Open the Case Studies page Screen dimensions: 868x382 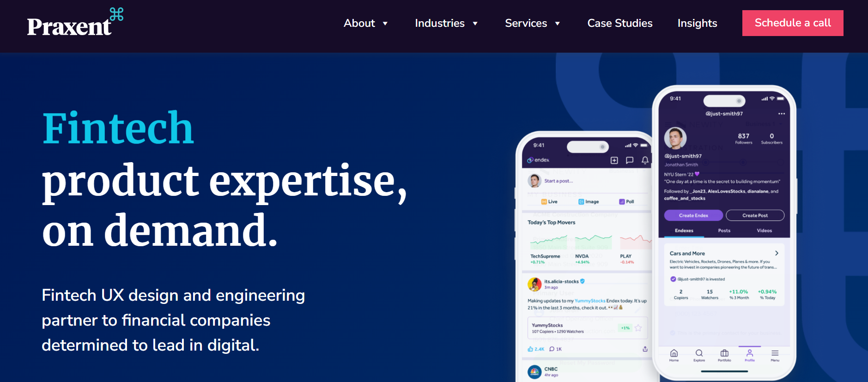(x=619, y=23)
